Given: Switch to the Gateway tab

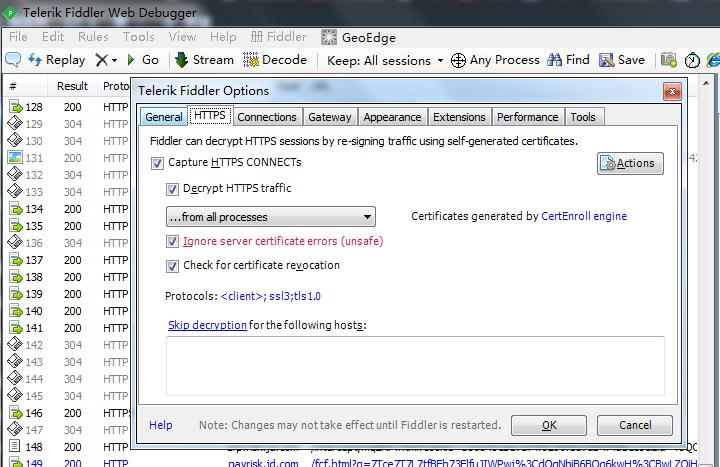Looking at the screenshot, I should coord(330,117).
